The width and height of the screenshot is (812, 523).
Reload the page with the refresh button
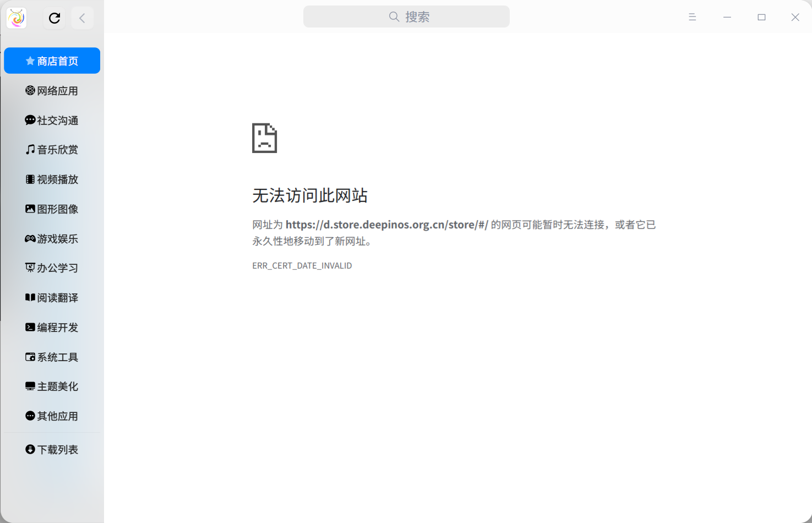point(54,18)
